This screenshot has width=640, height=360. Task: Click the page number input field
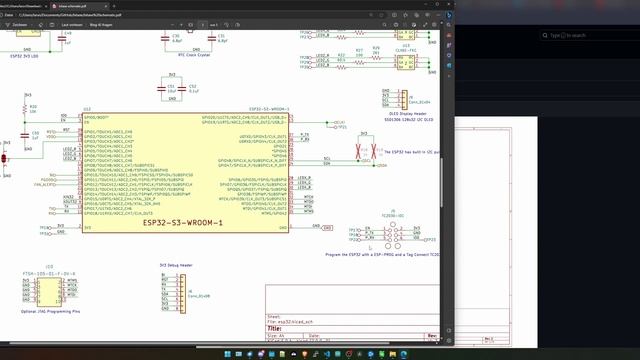202,25
